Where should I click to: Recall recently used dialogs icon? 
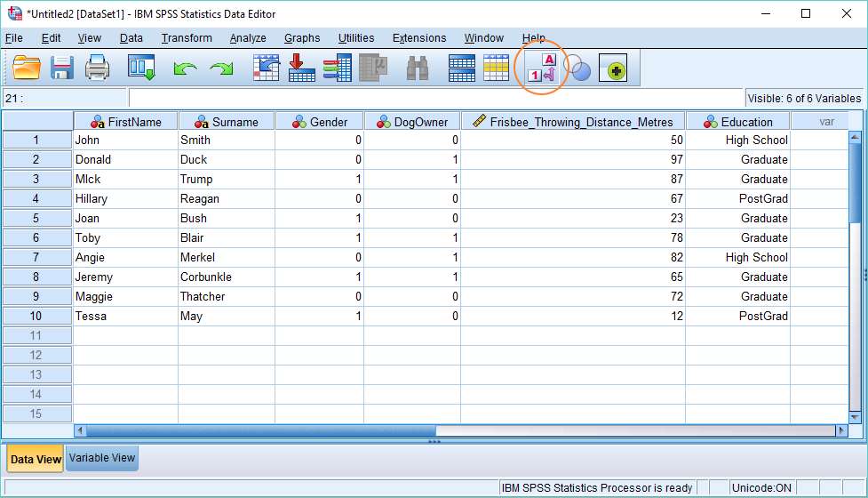[x=142, y=68]
